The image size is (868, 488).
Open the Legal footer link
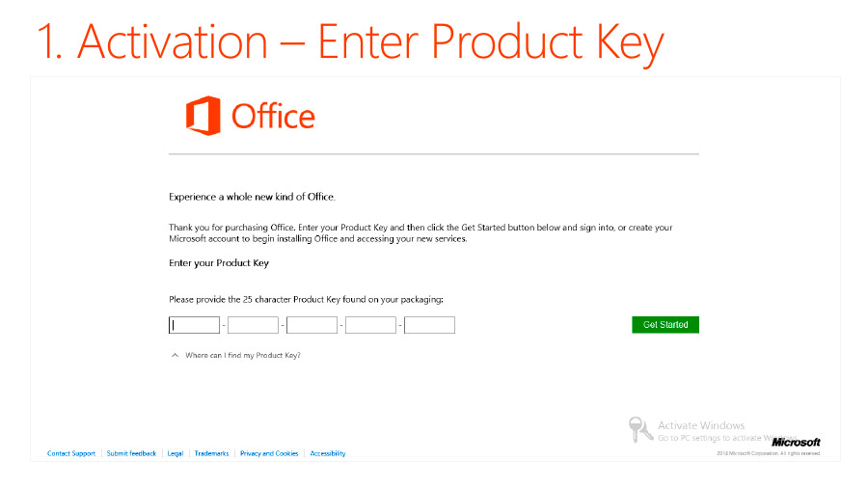(x=176, y=453)
